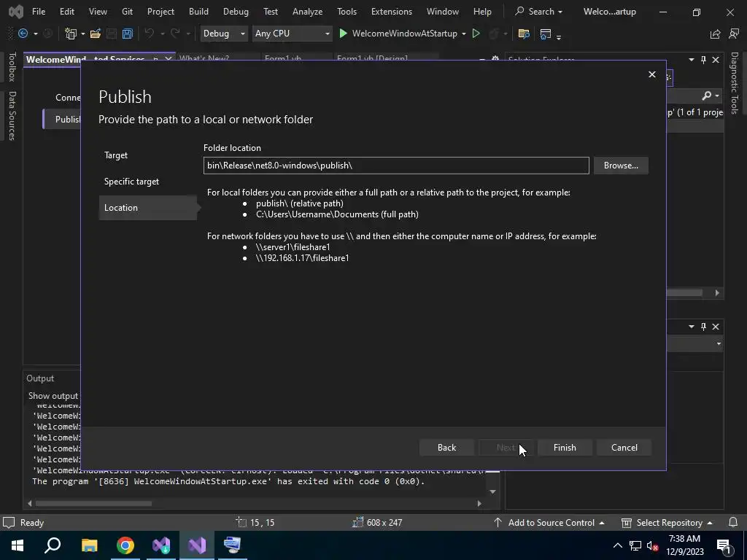
Task: Open the Any CPU platform dropdown
Action: (292, 34)
